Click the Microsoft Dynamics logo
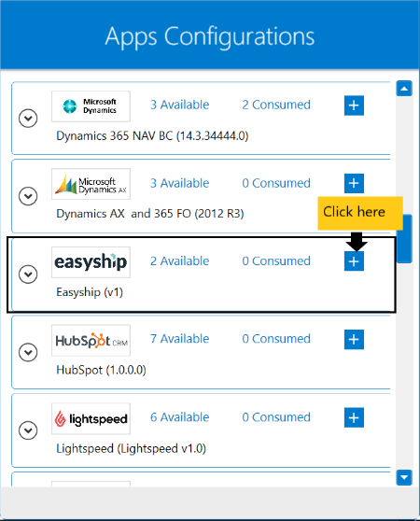The image size is (420, 521). [x=91, y=106]
